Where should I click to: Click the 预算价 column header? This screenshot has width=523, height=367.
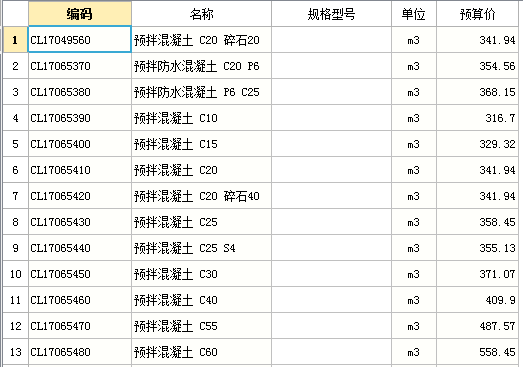tap(477, 14)
